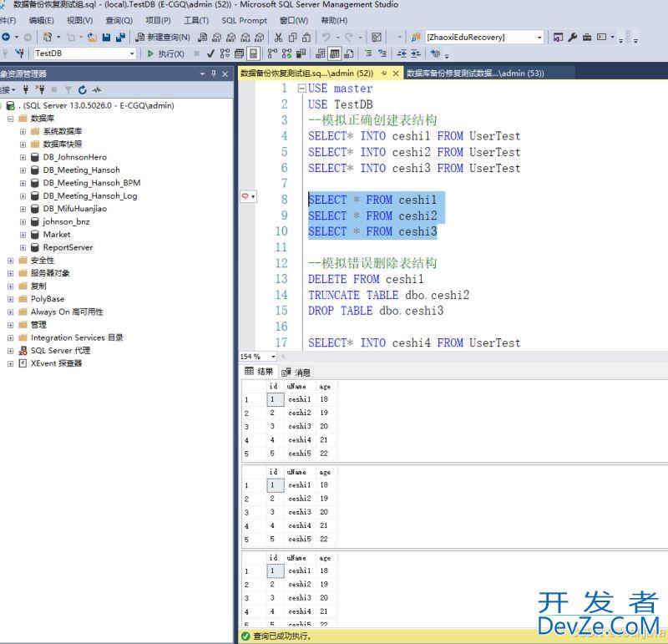Image resolution: width=668 pixels, height=644 pixels.
Task: Expand the Market database node
Action: 23,235
